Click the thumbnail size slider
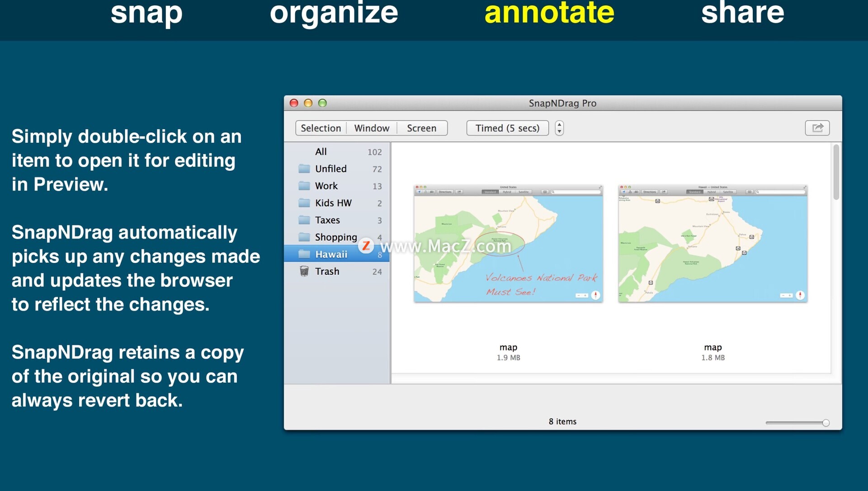Viewport: 868px width, 491px height. point(797,423)
